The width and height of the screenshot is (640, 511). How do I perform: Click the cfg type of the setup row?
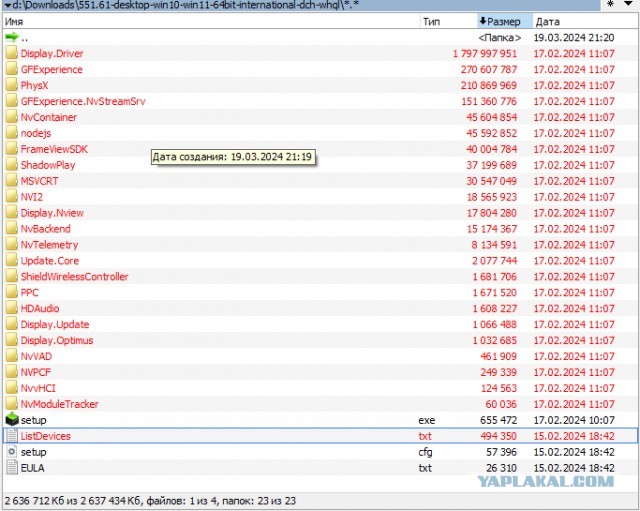tap(425, 452)
